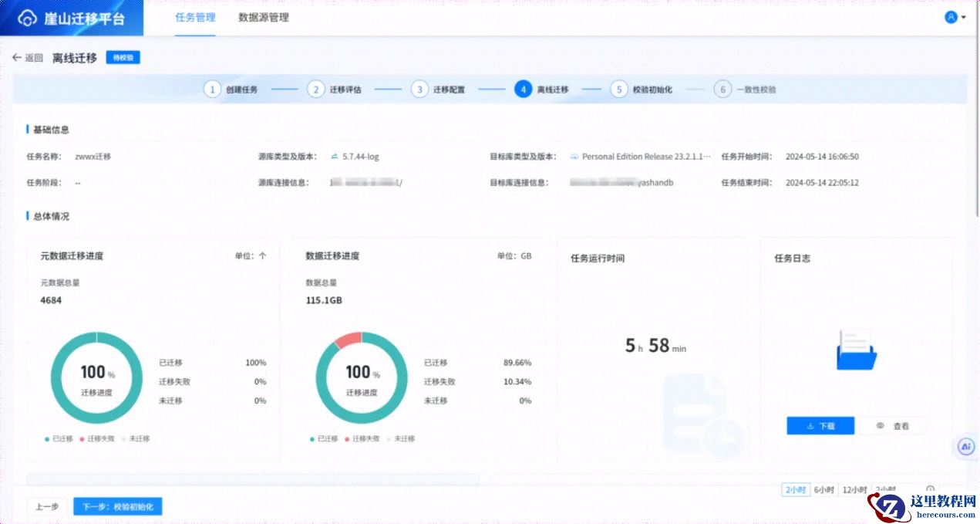The image size is (980, 524).
Task: View the task log with 查看 button
Action: [893, 426]
